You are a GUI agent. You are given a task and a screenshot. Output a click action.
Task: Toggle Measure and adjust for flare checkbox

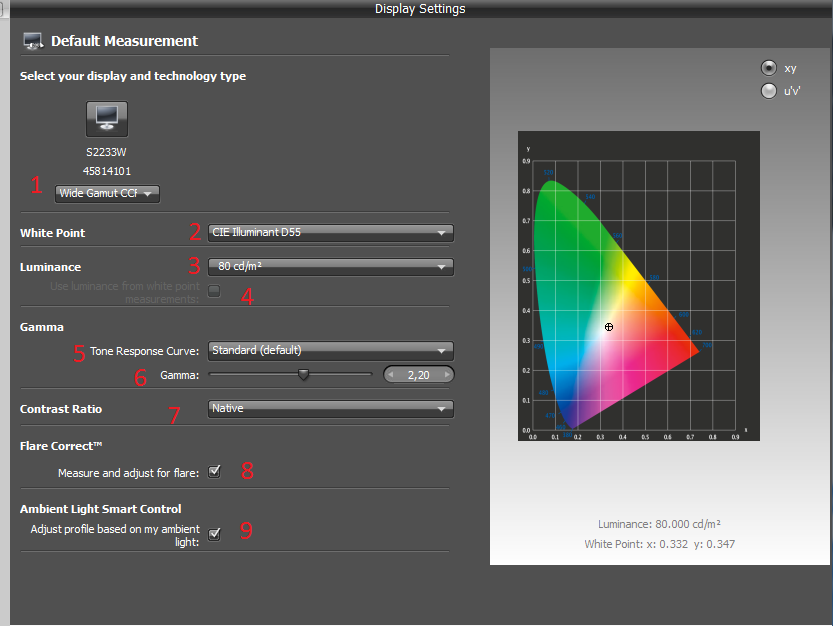pos(214,471)
